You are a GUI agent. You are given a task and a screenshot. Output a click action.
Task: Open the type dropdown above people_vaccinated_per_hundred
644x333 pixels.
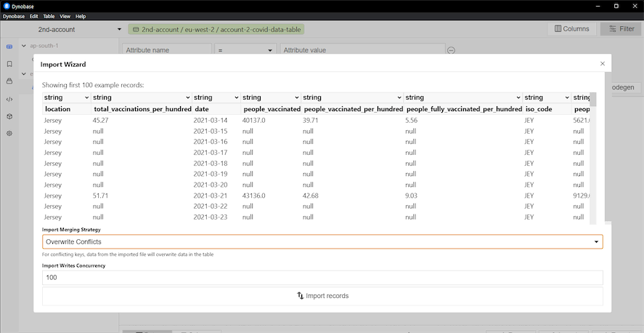tap(352, 97)
